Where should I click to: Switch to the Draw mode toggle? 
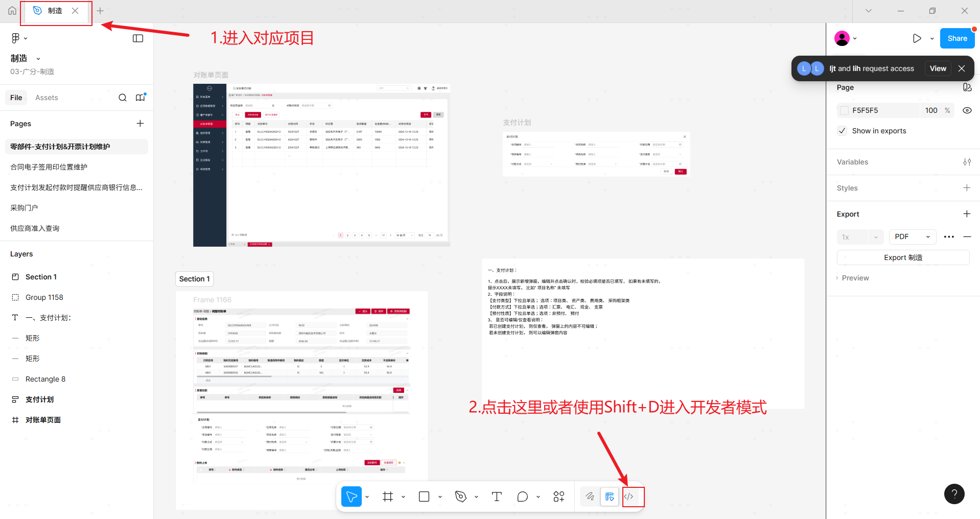pos(590,497)
